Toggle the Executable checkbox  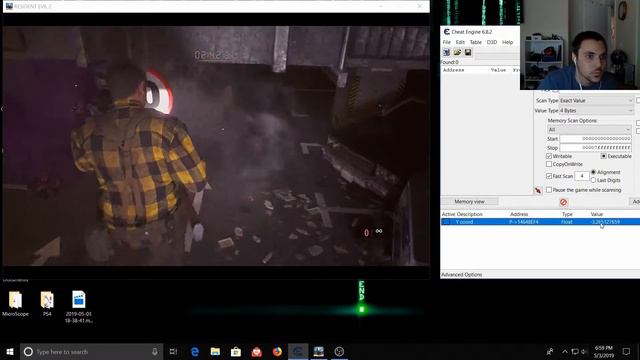point(603,156)
